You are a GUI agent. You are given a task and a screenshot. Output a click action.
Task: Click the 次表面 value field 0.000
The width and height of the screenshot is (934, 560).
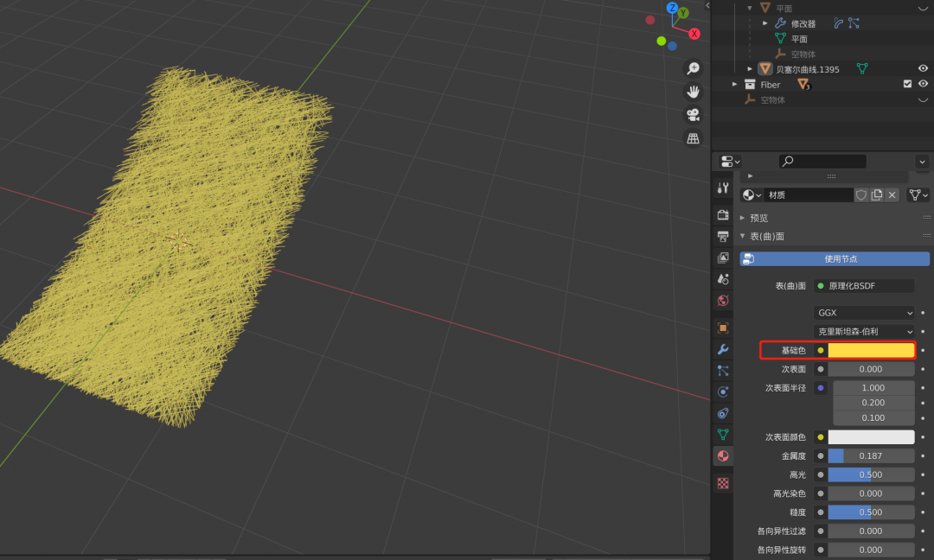(x=871, y=369)
